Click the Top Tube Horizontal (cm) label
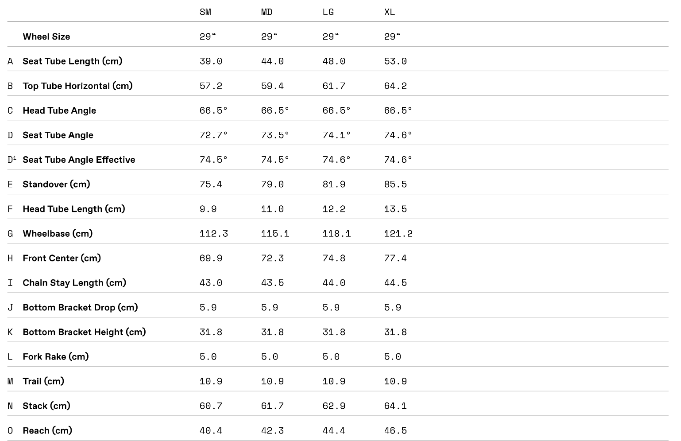 pos(78,86)
